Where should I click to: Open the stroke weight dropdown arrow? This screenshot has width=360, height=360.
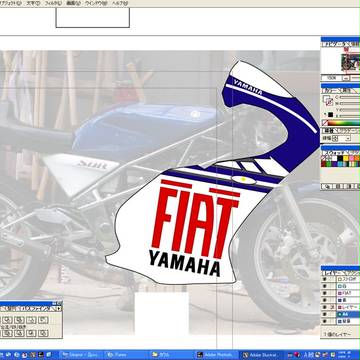click(x=348, y=138)
